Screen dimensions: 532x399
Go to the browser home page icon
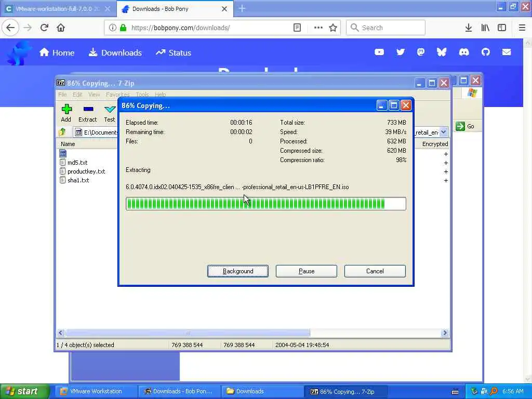click(x=61, y=28)
